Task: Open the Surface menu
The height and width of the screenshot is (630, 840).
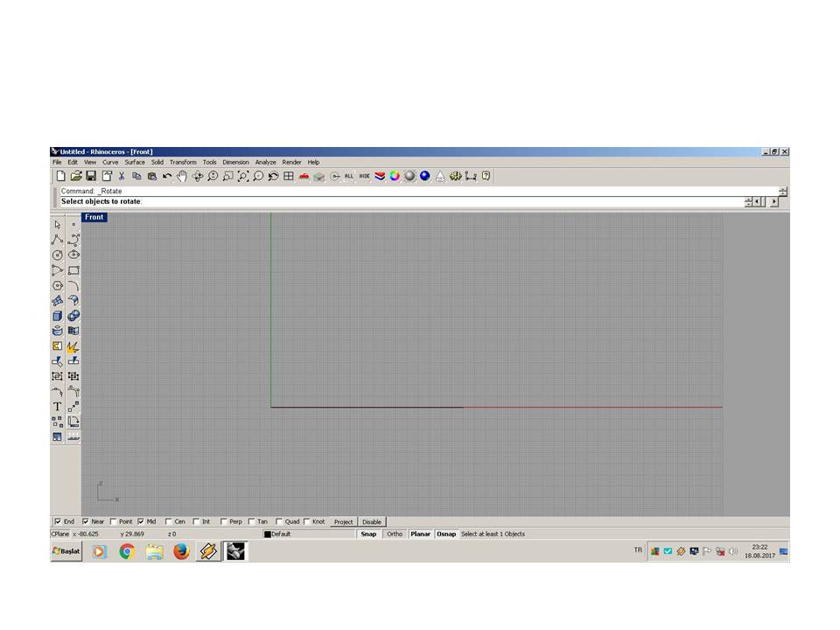Action: click(x=135, y=162)
